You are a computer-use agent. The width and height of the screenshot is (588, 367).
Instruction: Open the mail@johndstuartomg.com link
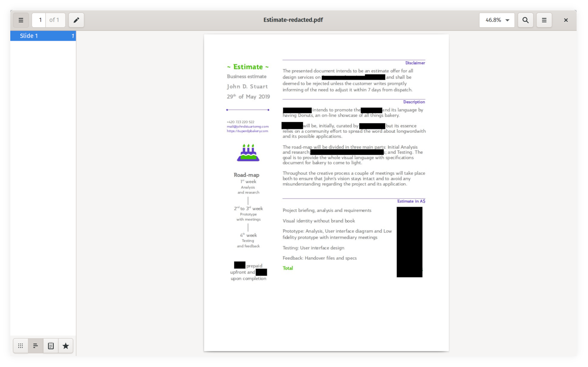[x=248, y=127]
